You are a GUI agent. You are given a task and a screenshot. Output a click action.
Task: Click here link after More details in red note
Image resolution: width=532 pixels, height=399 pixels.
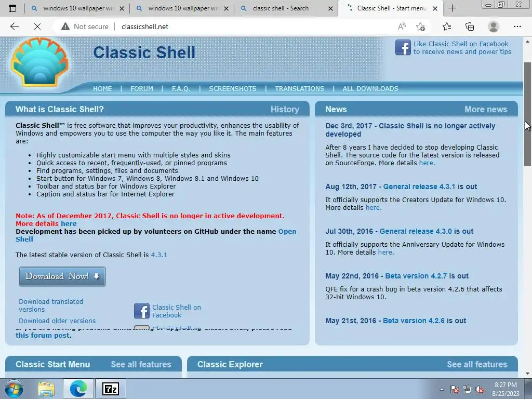pyautogui.click(x=69, y=223)
